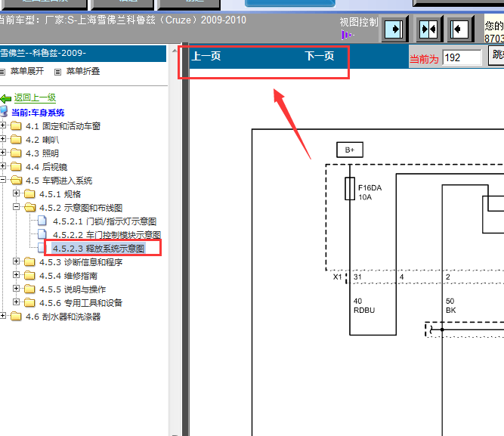The width and height of the screenshot is (504, 436).
Task: Select the 4.5.5 说明与操作 label
Action: (73, 289)
